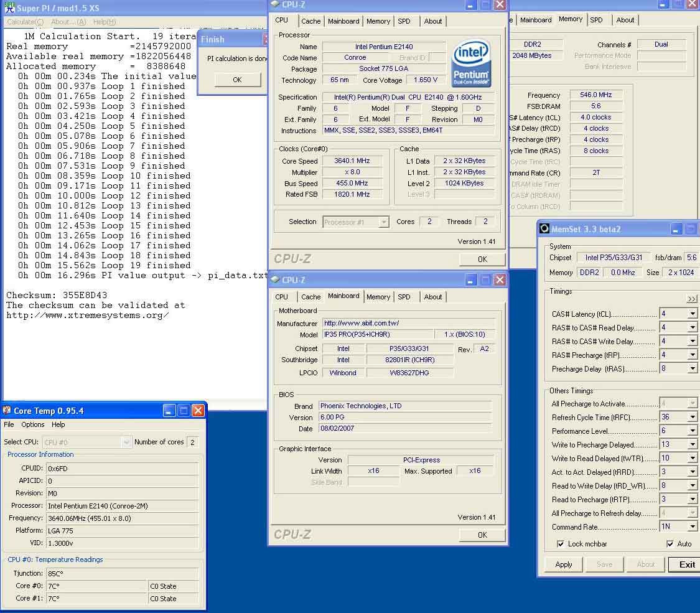Open the Command Rate dropdown in MemSet
This screenshot has height=613, width=700.
[x=692, y=527]
